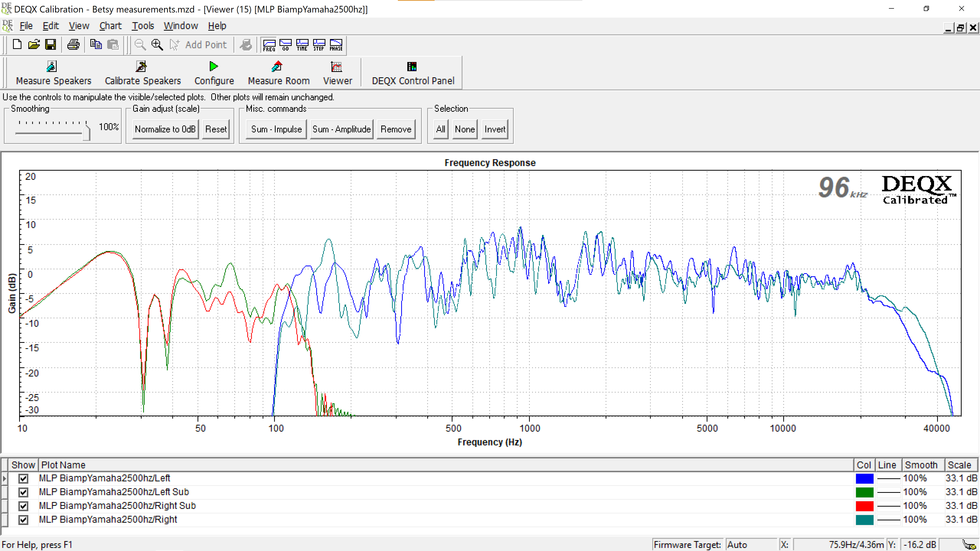
Task: Switch to PHASE view icon
Action: 336,45
